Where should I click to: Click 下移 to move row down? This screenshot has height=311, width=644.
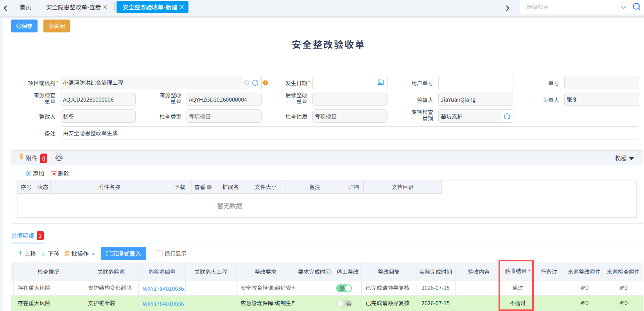coord(50,254)
